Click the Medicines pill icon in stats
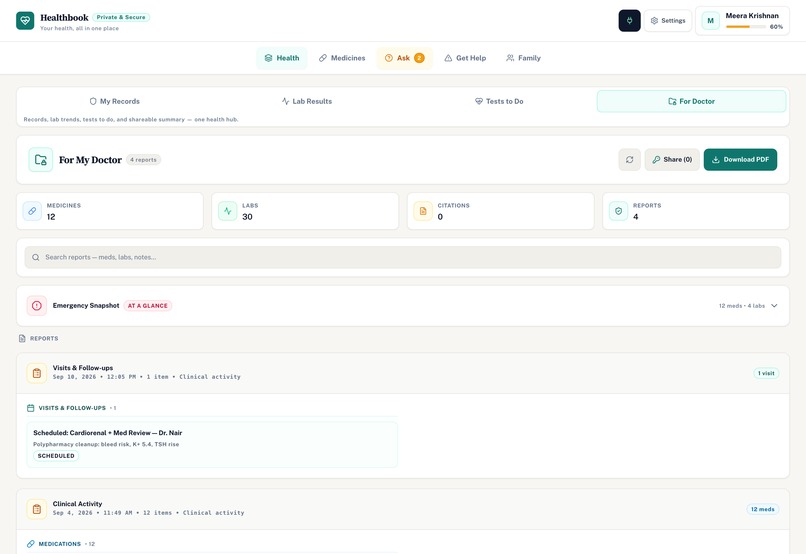 32,211
